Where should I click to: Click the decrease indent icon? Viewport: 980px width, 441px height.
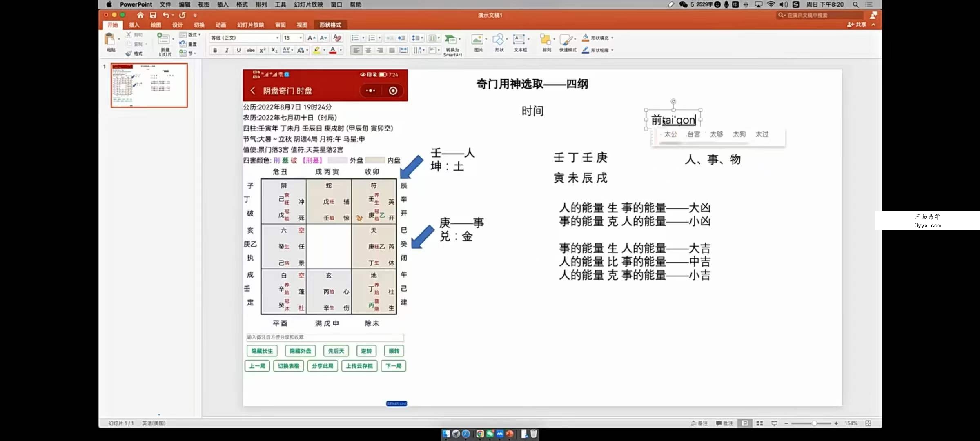point(390,38)
